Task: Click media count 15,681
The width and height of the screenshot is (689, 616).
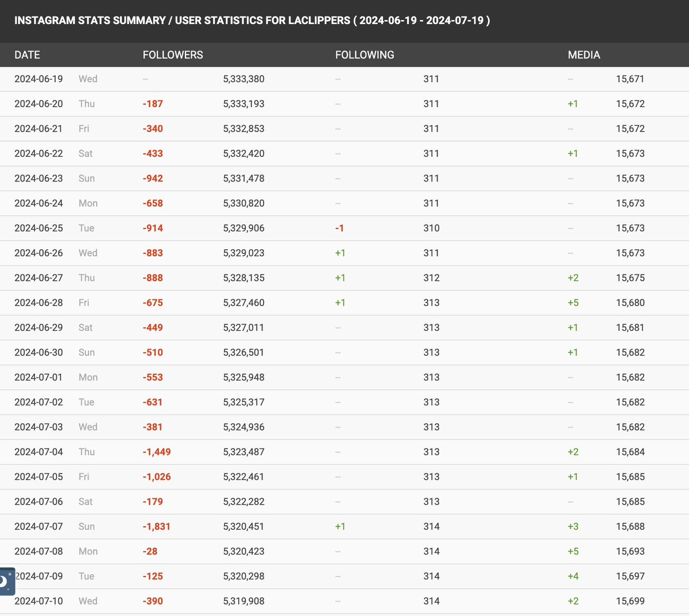Action: coord(630,328)
